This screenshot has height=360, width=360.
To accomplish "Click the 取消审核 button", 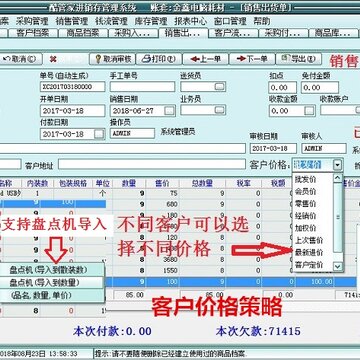I will coord(112,59).
